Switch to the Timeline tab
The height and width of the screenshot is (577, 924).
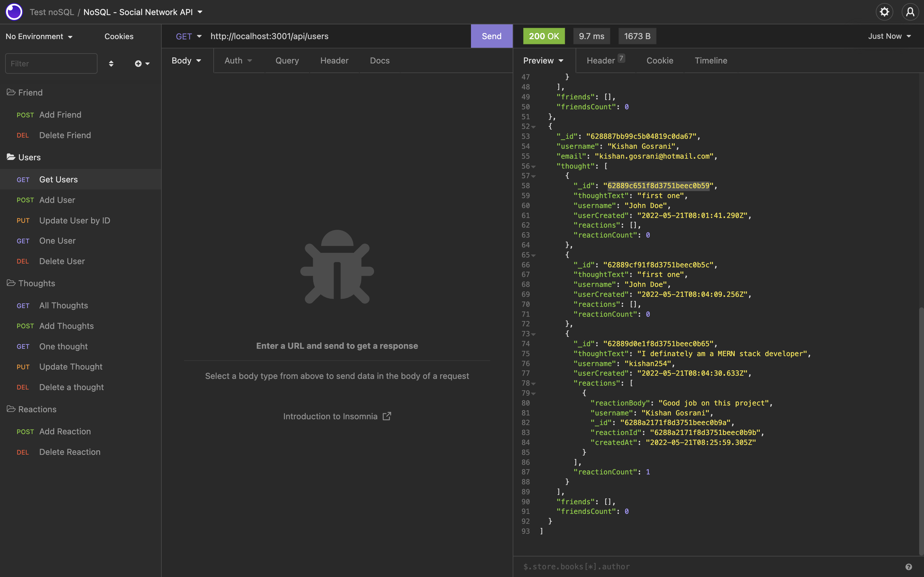click(711, 60)
